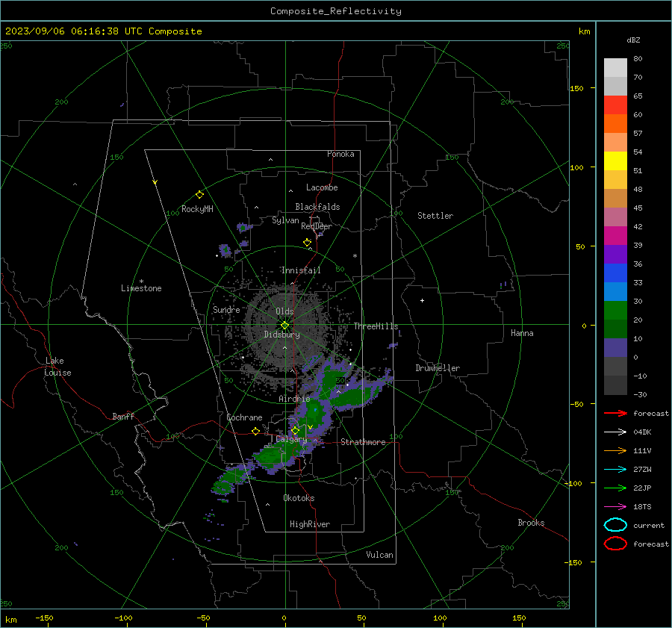672x628 pixels.
Task: Click the red forecast ellipse icon
Action: (615, 544)
